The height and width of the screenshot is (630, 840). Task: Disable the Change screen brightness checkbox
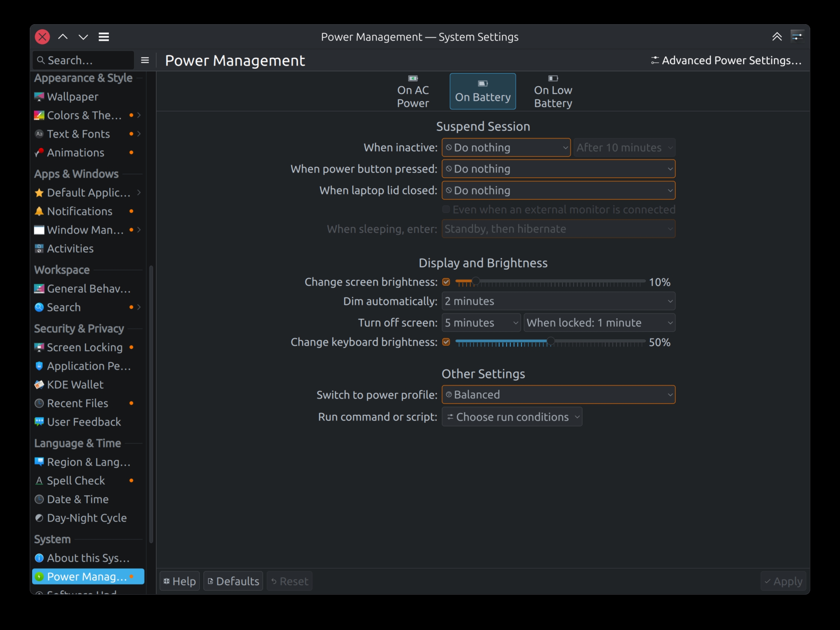(446, 282)
